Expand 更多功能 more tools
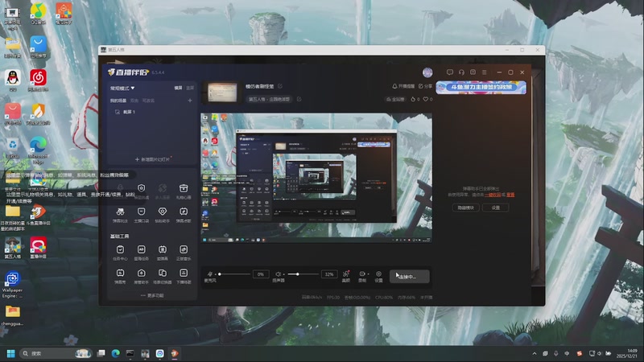This screenshot has width=644, height=362. (152, 295)
